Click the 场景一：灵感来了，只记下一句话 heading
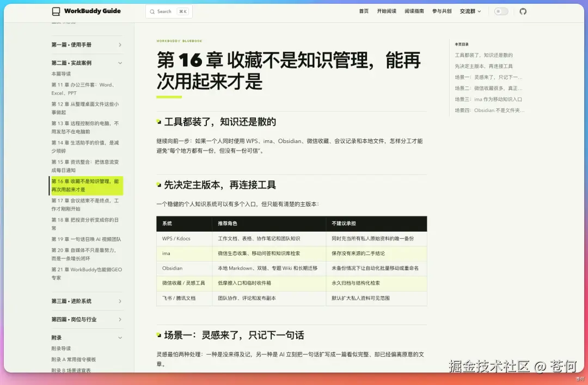Screen dimensions: 588x385 [x=234, y=335]
